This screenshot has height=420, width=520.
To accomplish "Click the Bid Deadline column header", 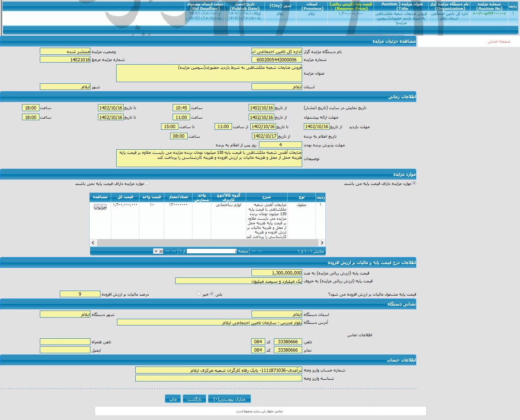I will tap(205, 6).
